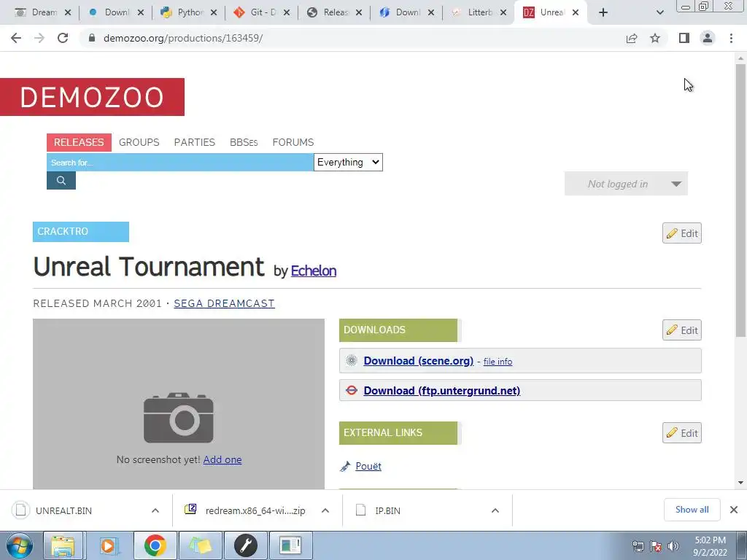Open the FORUMS menu item
This screenshot has width=747, height=560.
[x=293, y=142]
